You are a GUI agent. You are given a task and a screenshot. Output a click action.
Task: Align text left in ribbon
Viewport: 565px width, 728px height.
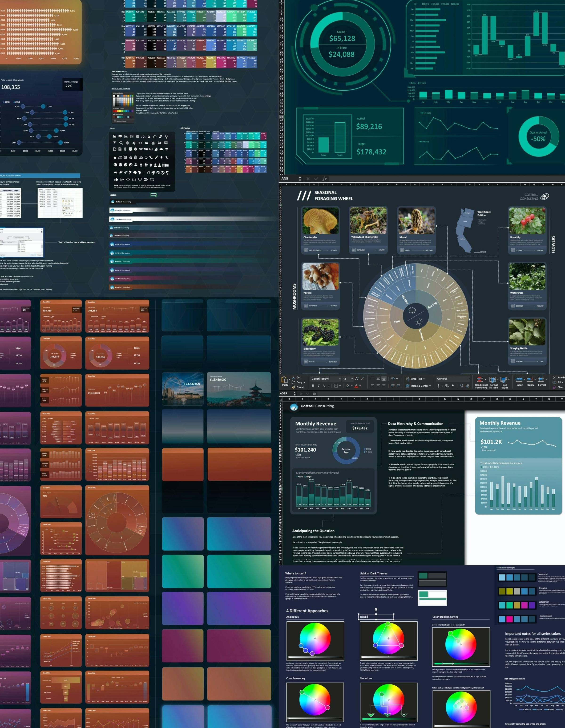click(373, 386)
